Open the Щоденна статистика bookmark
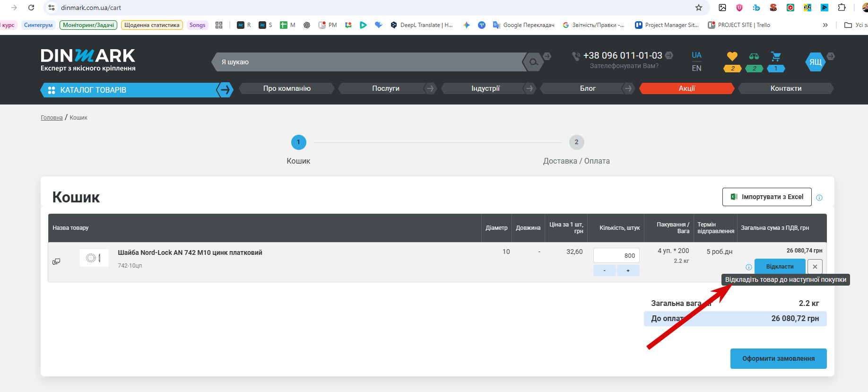 [152, 25]
